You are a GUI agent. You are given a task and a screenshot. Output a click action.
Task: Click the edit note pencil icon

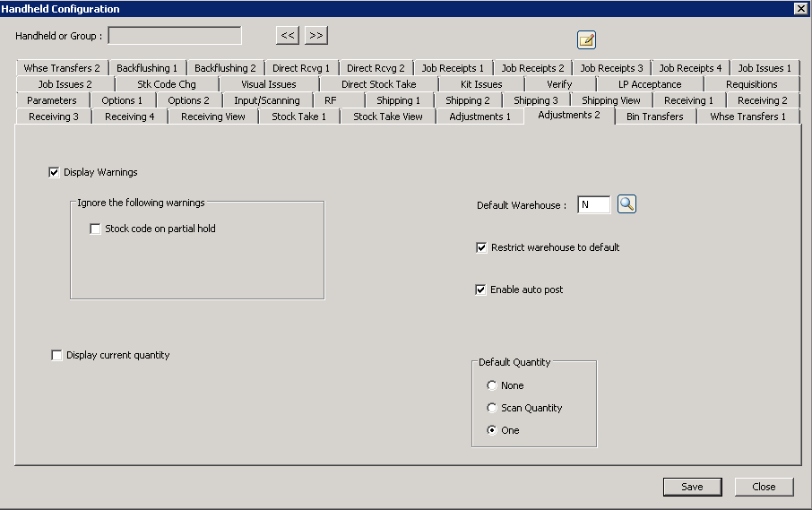coord(586,39)
